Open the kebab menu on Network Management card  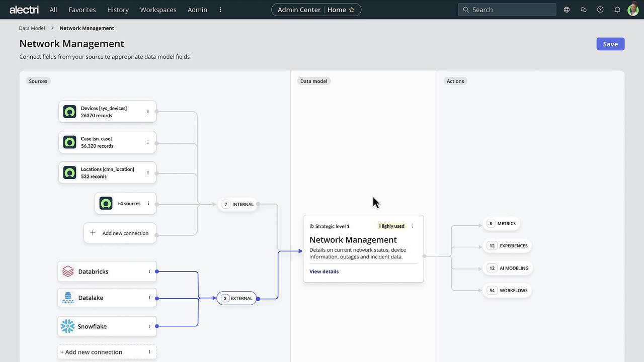[412, 226]
